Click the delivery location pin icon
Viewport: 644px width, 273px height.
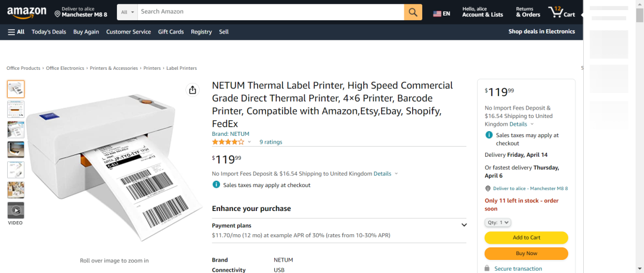pyautogui.click(x=57, y=14)
